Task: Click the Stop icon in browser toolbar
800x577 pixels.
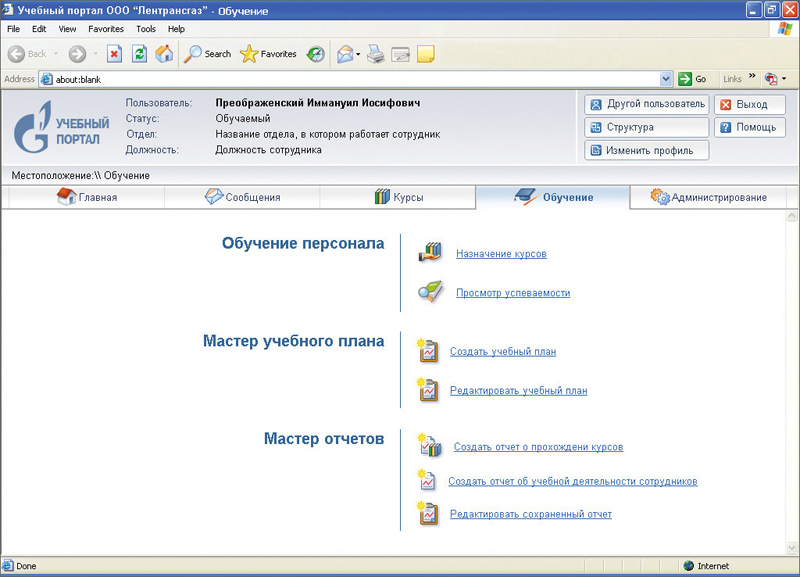Action: point(114,54)
